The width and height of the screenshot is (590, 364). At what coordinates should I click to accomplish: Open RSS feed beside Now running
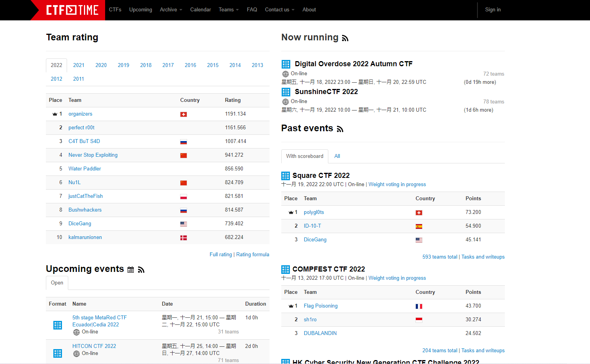point(345,38)
